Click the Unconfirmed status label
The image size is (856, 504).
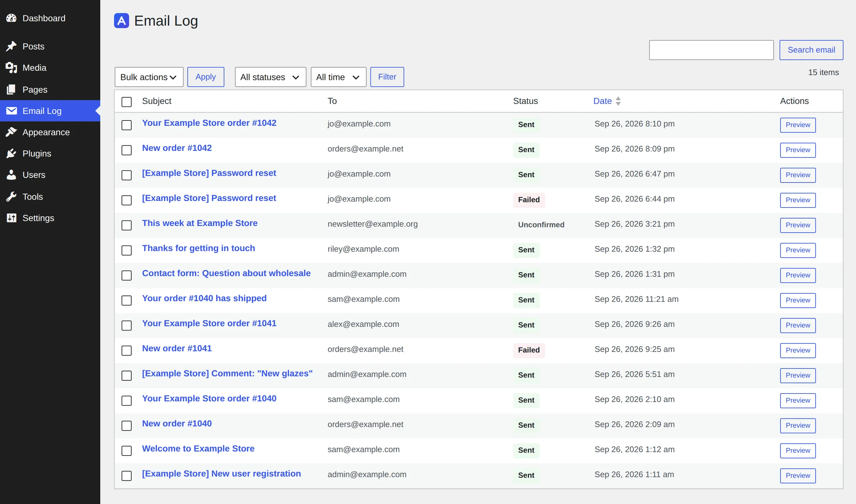click(x=541, y=225)
